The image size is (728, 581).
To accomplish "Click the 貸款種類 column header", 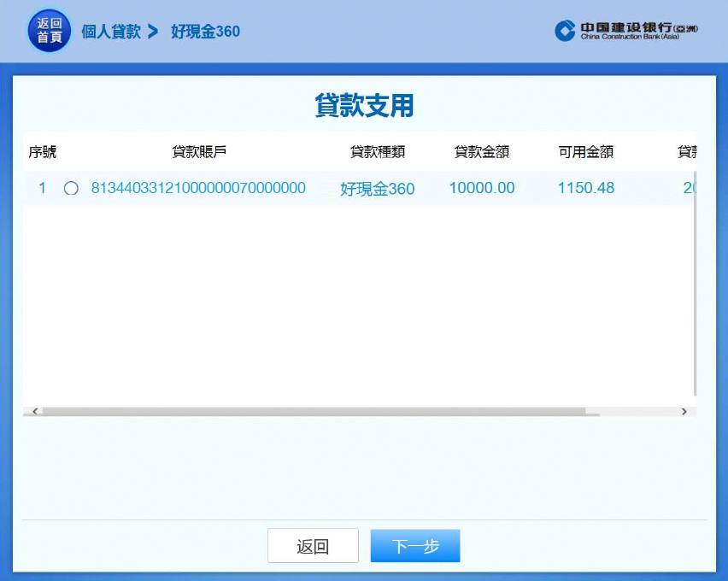I will [378, 152].
